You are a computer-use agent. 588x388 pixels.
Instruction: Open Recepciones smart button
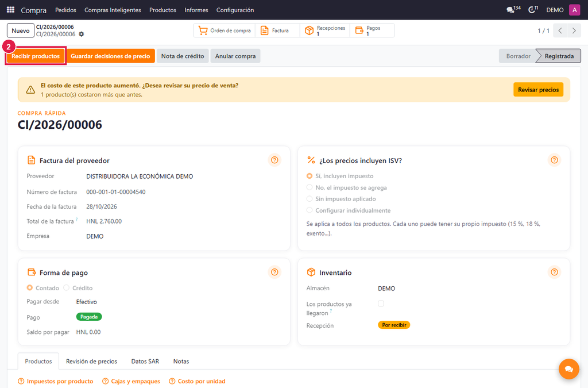[x=325, y=30]
